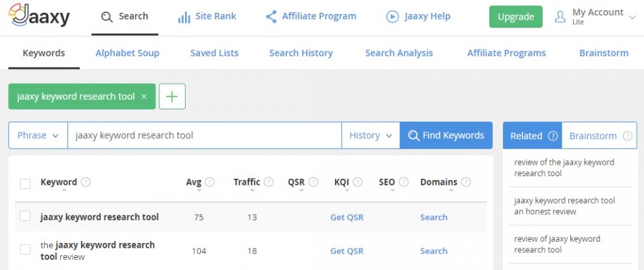Click the Keyword column help icon
Screen dimensions: 644x270
86,182
